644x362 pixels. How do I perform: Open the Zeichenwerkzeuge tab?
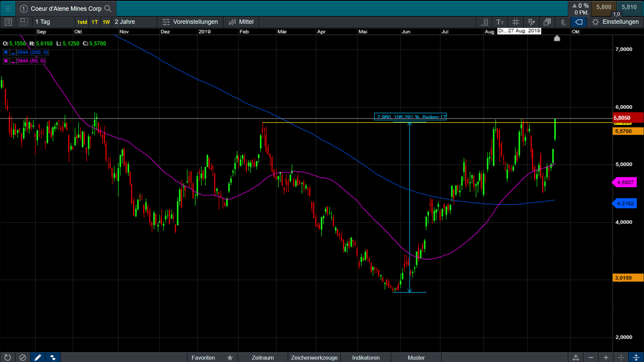[314, 358]
